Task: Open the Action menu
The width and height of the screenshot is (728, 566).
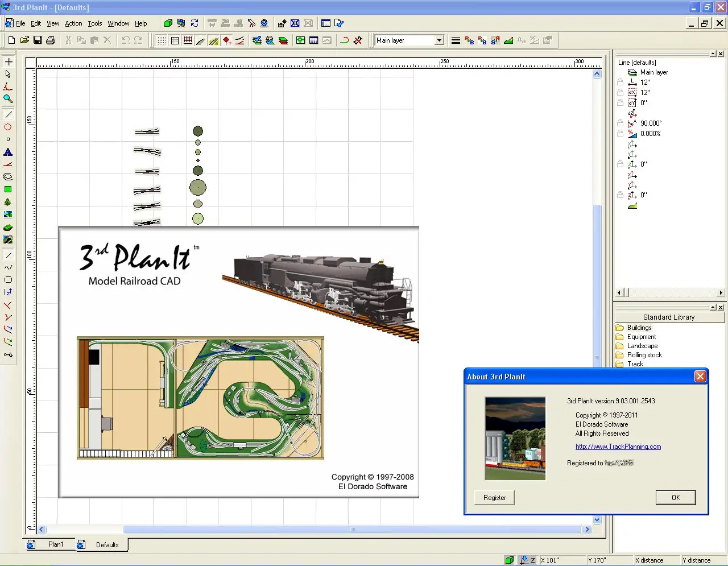Action: 73,23
